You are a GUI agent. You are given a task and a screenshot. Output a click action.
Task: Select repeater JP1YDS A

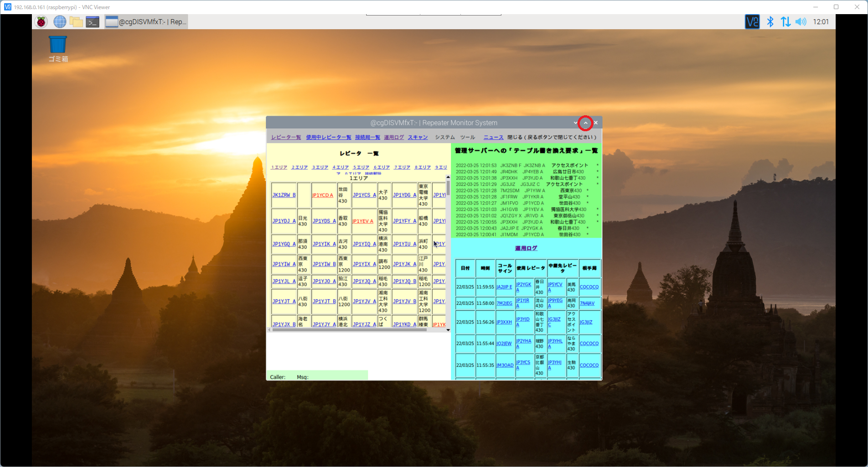(324, 221)
